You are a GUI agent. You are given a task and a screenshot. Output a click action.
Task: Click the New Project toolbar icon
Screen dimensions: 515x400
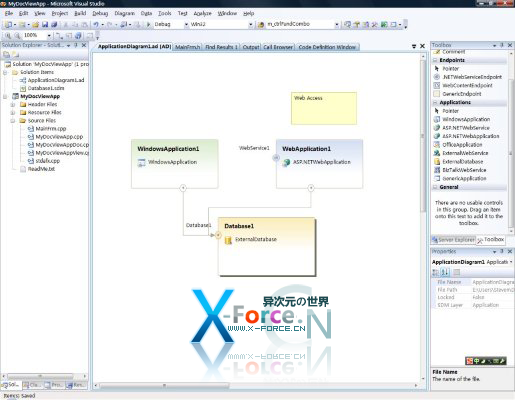tap(8, 24)
